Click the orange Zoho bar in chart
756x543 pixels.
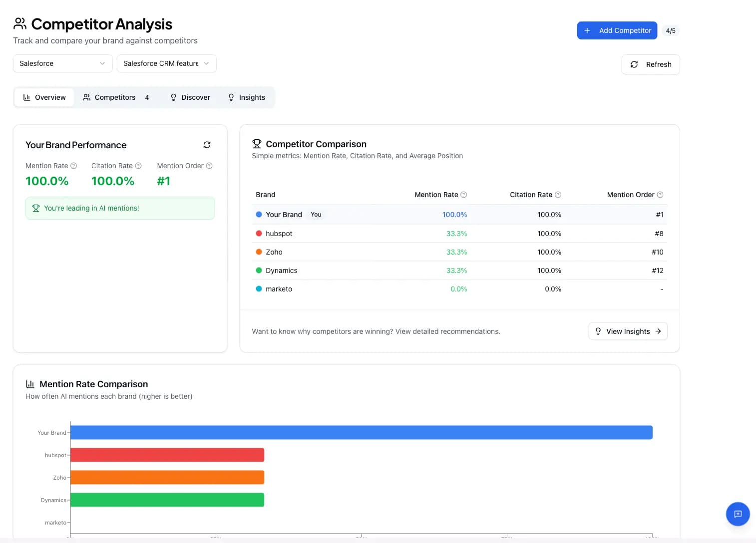tap(167, 477)
